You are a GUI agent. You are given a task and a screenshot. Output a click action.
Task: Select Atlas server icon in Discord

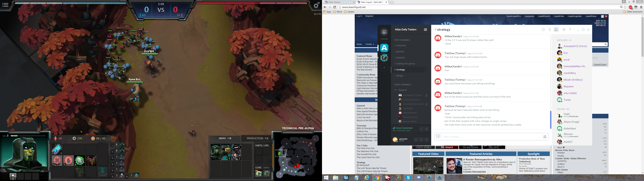(x=384, y=48)
